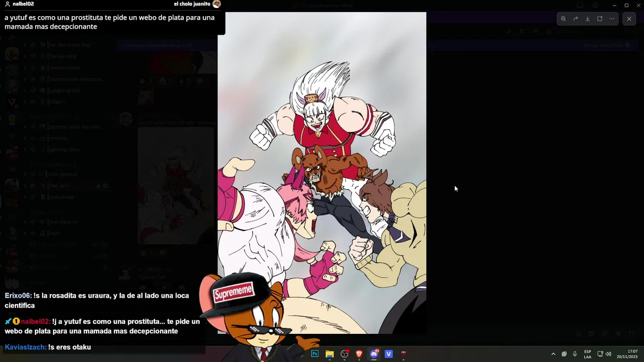Click KaviasIzach name in stream chat
644x362 pixels.
pos(25,347)
